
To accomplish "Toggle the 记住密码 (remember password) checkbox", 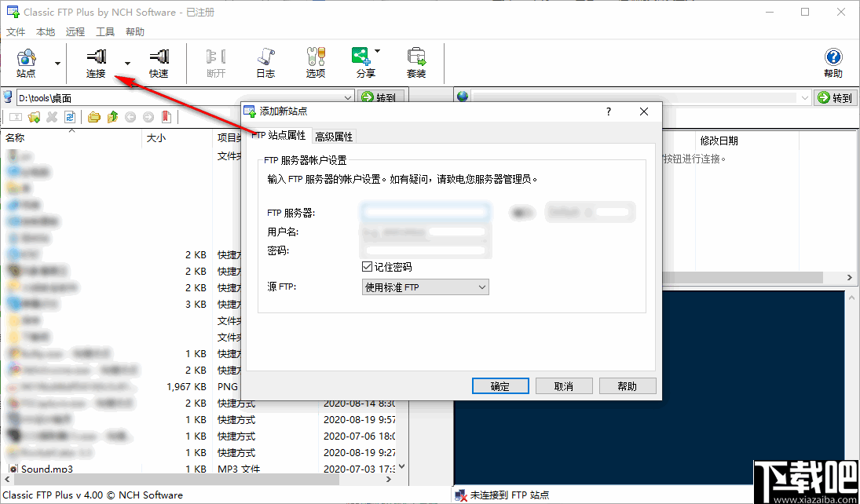I will coord(367,266).
